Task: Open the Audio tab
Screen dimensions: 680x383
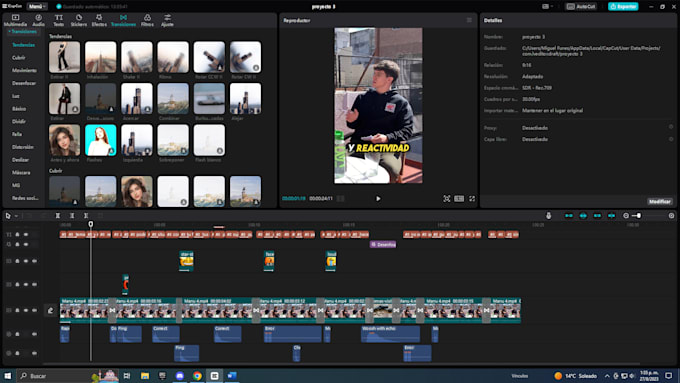Action: [x=39, y=20]
